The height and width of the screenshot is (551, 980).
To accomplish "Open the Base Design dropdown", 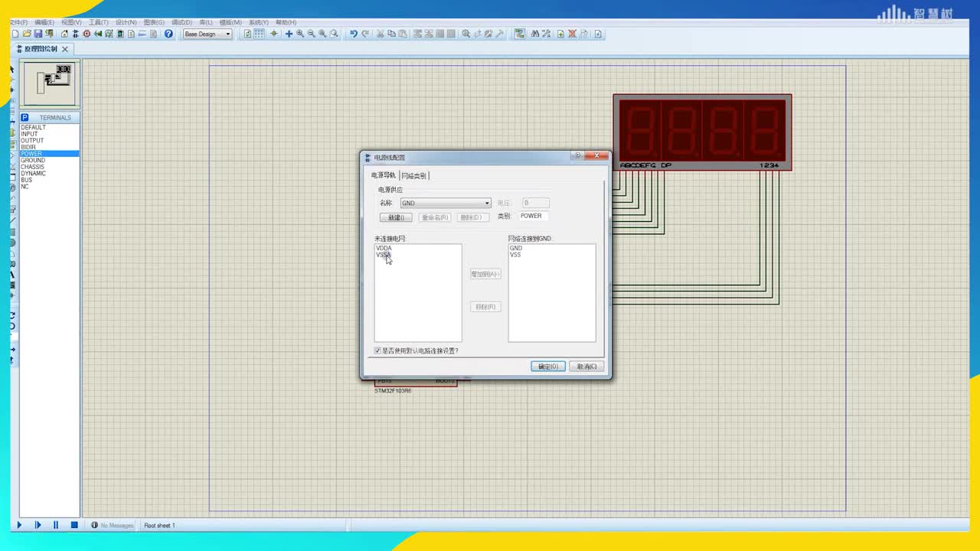I will (x=207, y=34).
